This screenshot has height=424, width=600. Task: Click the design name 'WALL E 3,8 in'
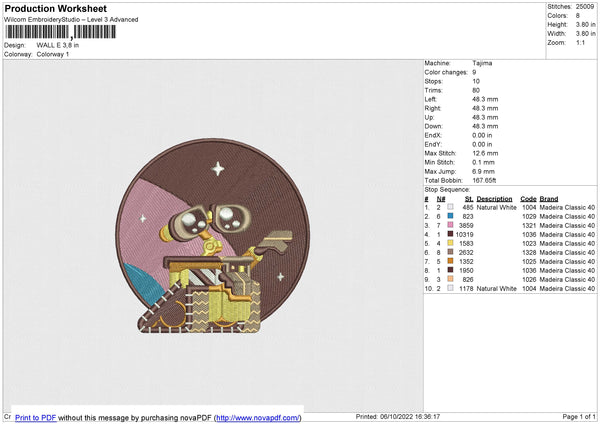[58, 45]
